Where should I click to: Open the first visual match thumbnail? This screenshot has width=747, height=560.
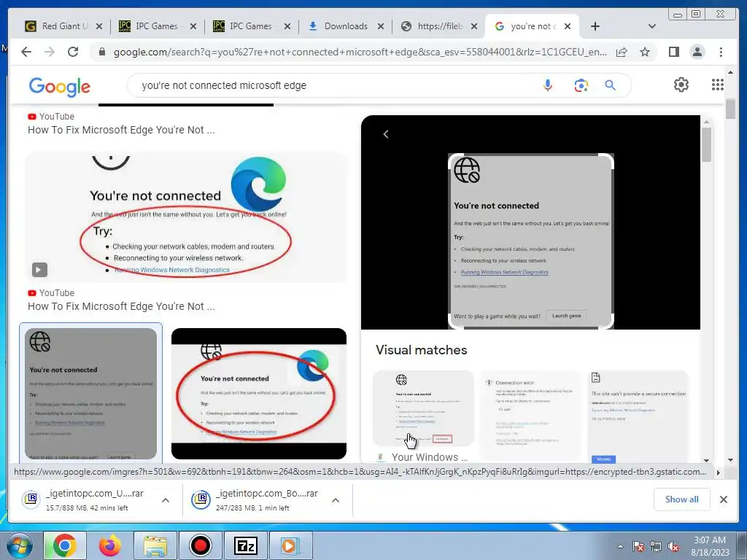tap(423, 408)
